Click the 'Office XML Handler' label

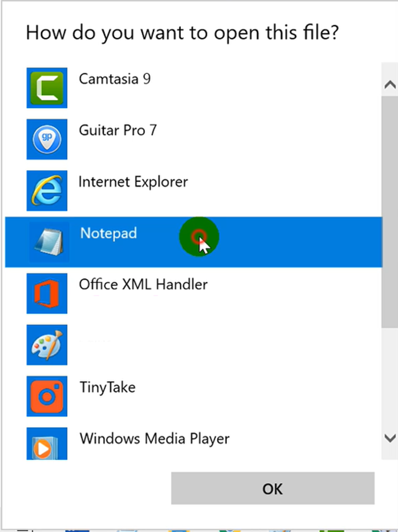(x=143, y=284)
